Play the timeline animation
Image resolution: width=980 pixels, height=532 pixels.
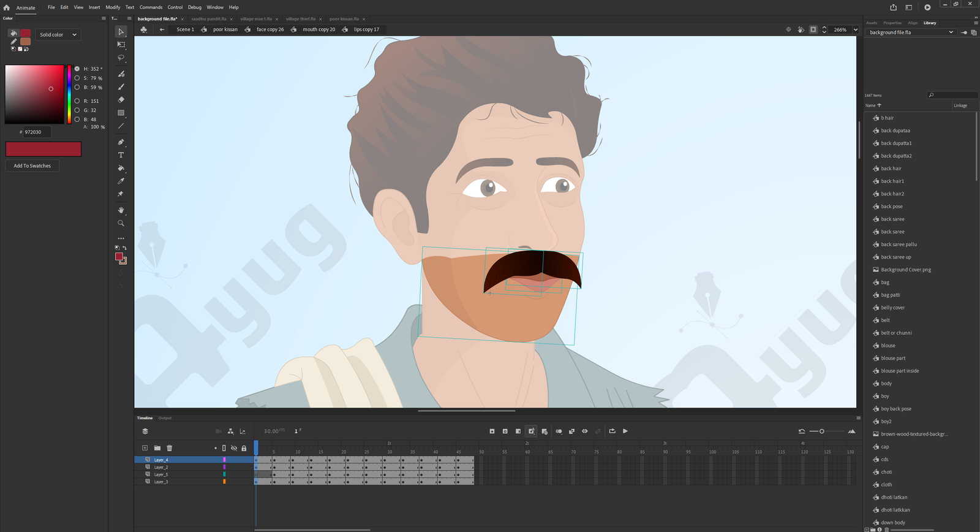click(625, 431)
